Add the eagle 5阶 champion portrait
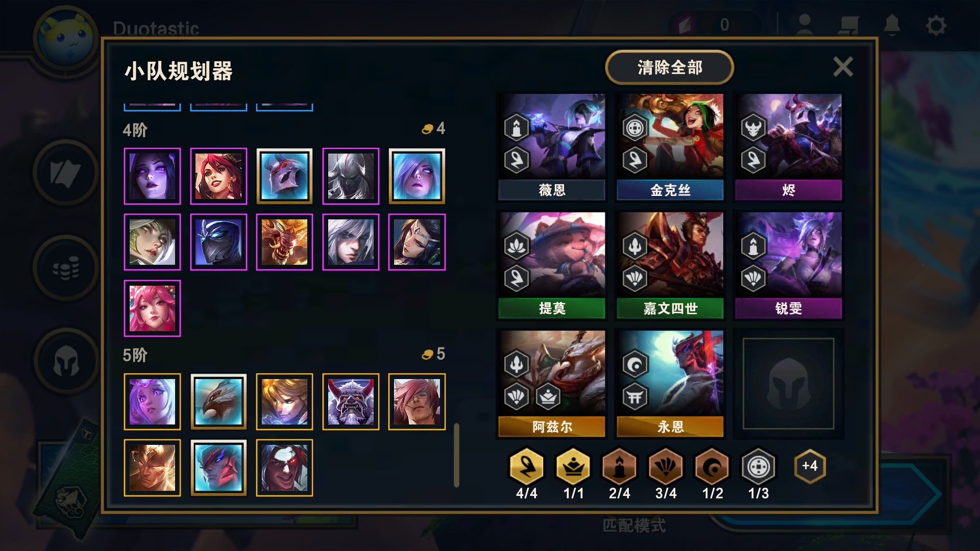The height and width of the screenshot is (551, 980). click(218, 402)
